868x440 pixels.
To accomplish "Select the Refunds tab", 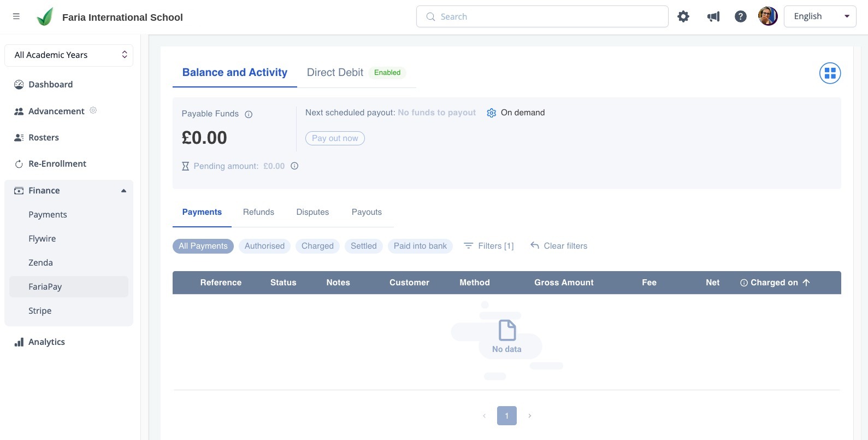I will 258,212.
